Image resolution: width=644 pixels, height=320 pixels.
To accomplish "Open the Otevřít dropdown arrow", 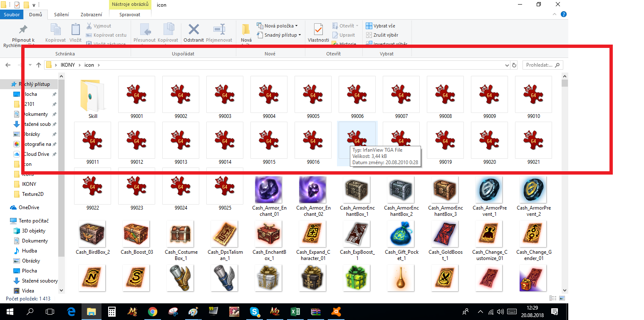I will (x=357, y=26).
